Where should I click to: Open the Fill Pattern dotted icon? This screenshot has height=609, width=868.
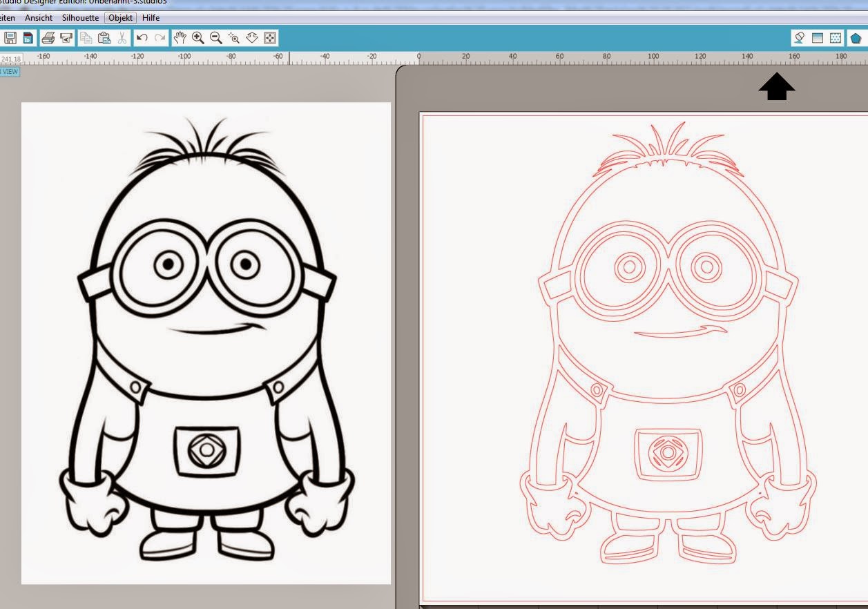[x=836, y=38]
